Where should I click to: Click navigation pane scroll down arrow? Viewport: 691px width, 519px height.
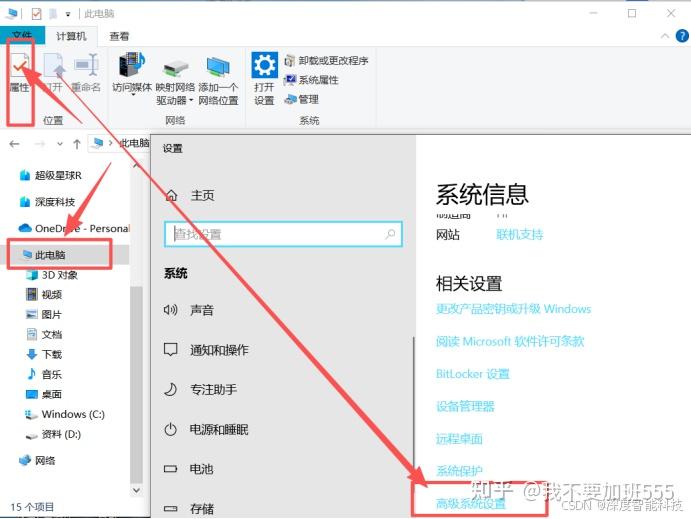pos(137,490)
